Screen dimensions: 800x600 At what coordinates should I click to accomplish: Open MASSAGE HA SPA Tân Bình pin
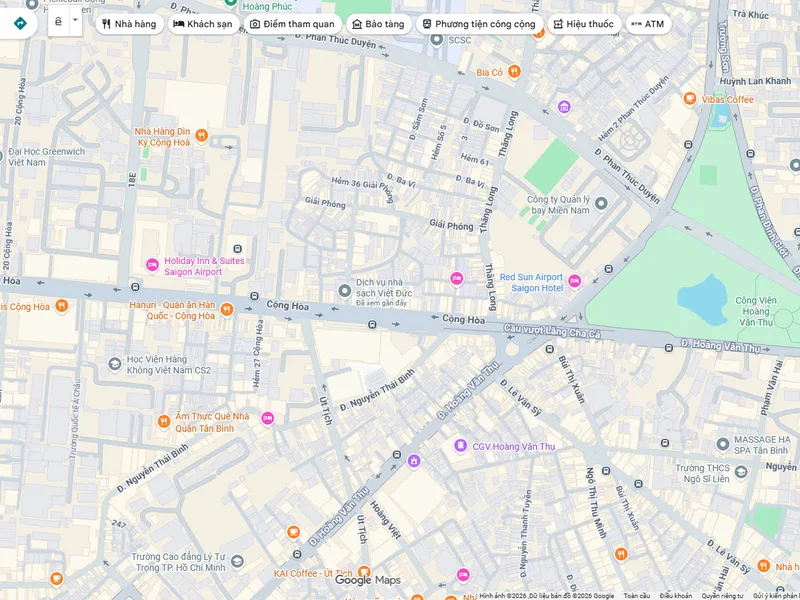pyautogui.click(x=722, y=444)
